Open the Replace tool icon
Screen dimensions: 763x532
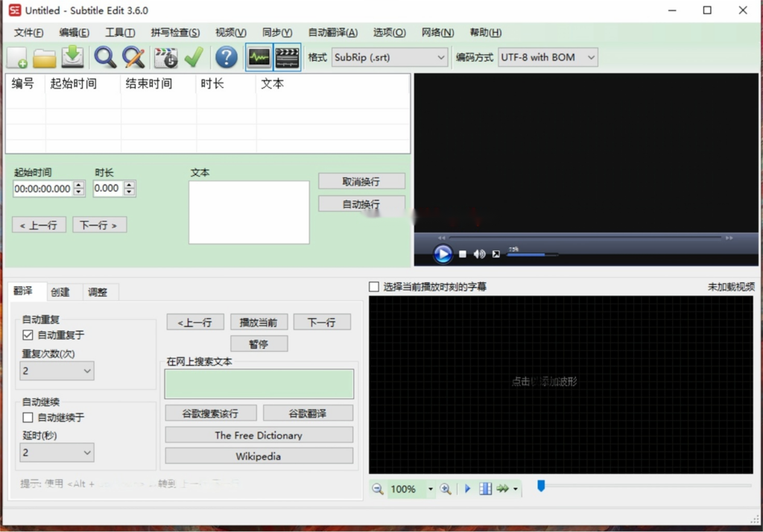133,57
